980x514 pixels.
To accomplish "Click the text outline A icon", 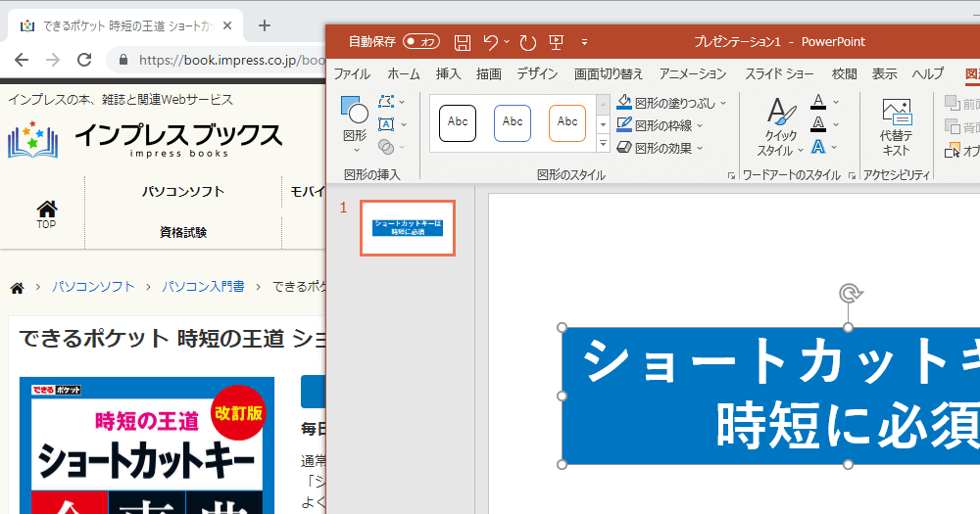I will [818, 124].
